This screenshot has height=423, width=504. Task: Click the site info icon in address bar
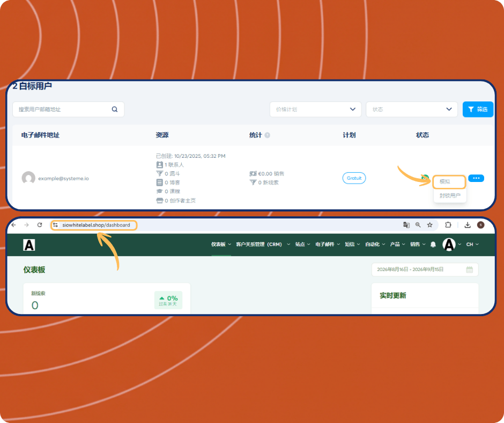(55, 225)
